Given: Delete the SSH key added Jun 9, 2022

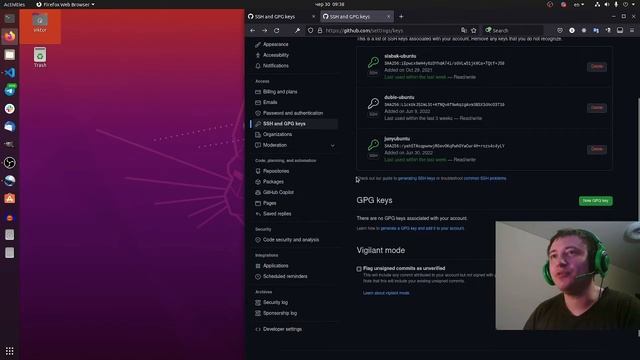Looking at the screenshot, I should click(x=597, y=108).
